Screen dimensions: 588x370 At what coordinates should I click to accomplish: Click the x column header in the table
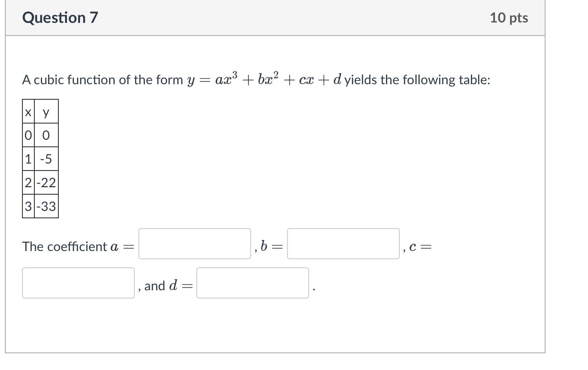[28, 112]
